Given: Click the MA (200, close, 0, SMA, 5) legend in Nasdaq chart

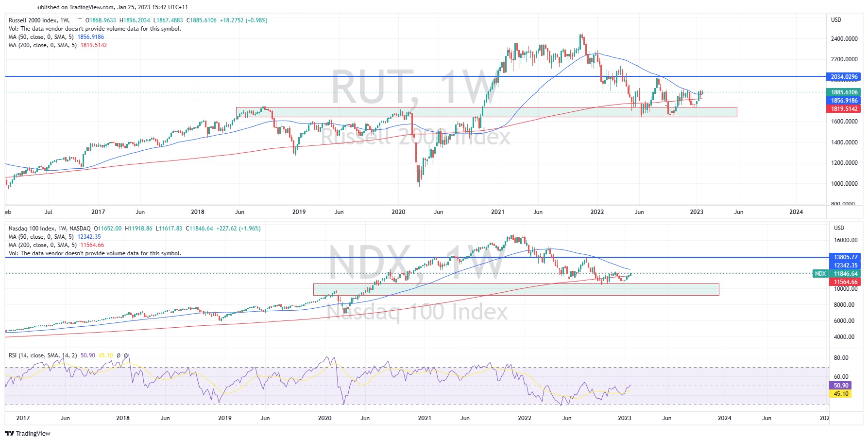Looking at the screenshot, I should (x=43, y=245).
